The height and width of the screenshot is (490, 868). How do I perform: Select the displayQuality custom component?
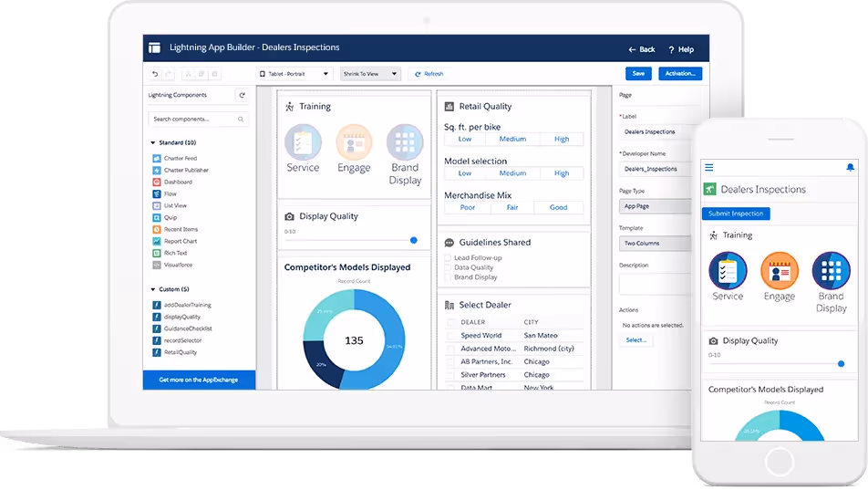click(177, 317)
